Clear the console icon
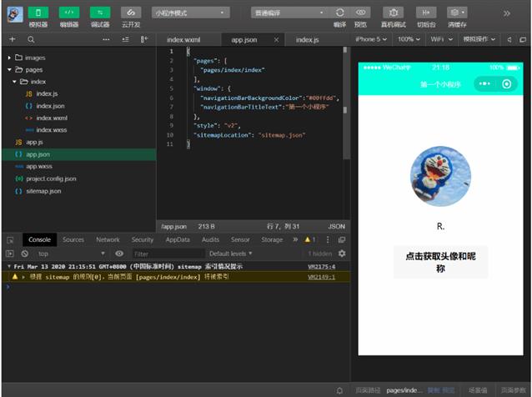532x397 pixels. coord(24,254)
